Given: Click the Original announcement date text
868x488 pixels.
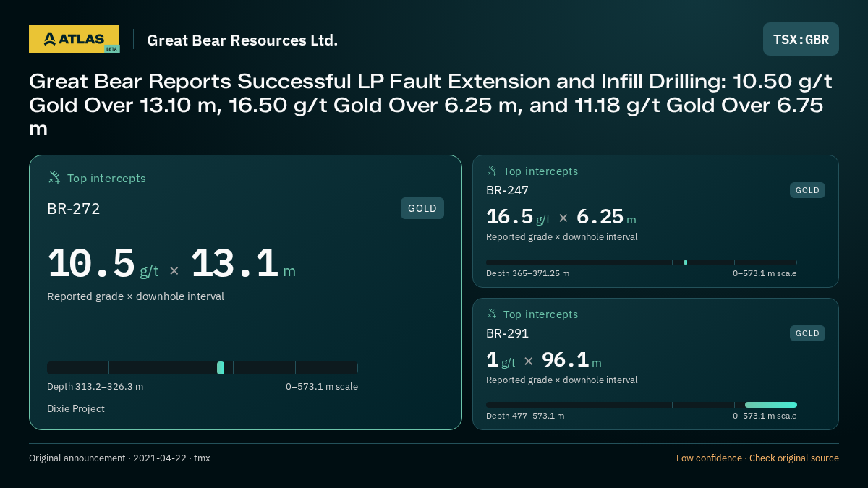Looking at the screenshot, I should (x=119, y=458).
